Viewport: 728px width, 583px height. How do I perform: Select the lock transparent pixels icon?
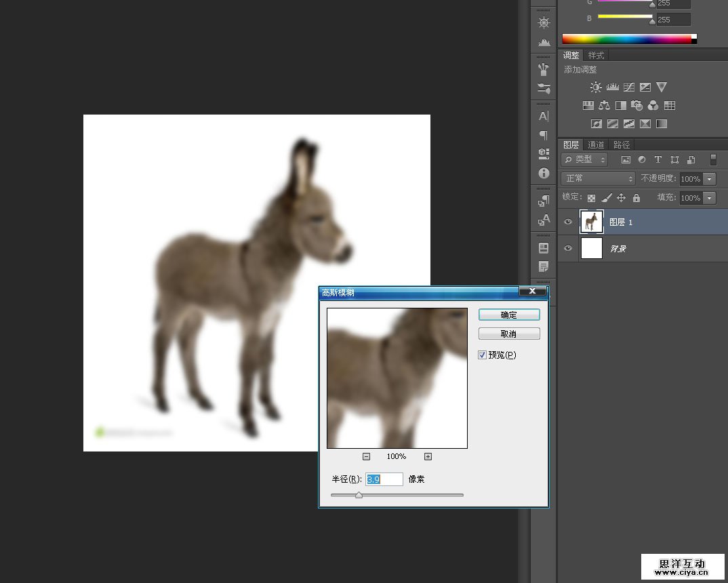click(x=591, y=198)
